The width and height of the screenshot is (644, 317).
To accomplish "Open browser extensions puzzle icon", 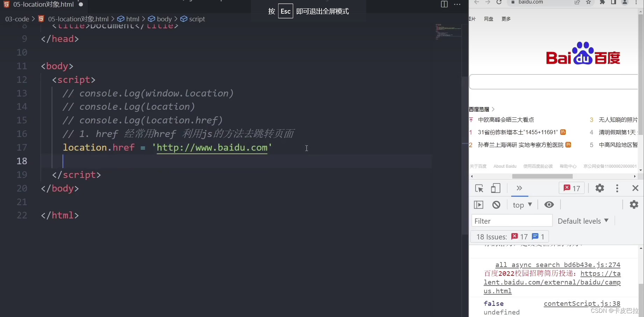I will 602,2.
